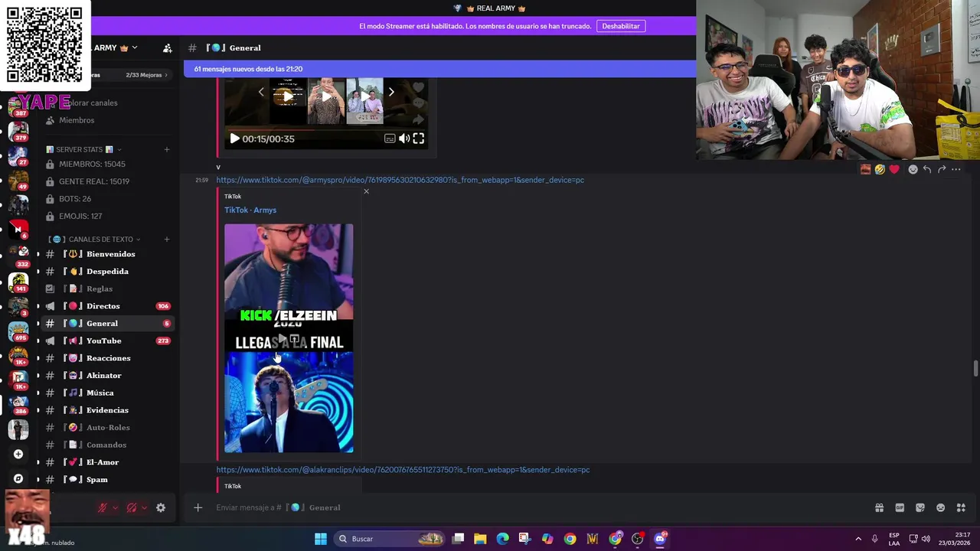Add a server with the plus icon

coord(18,454)
